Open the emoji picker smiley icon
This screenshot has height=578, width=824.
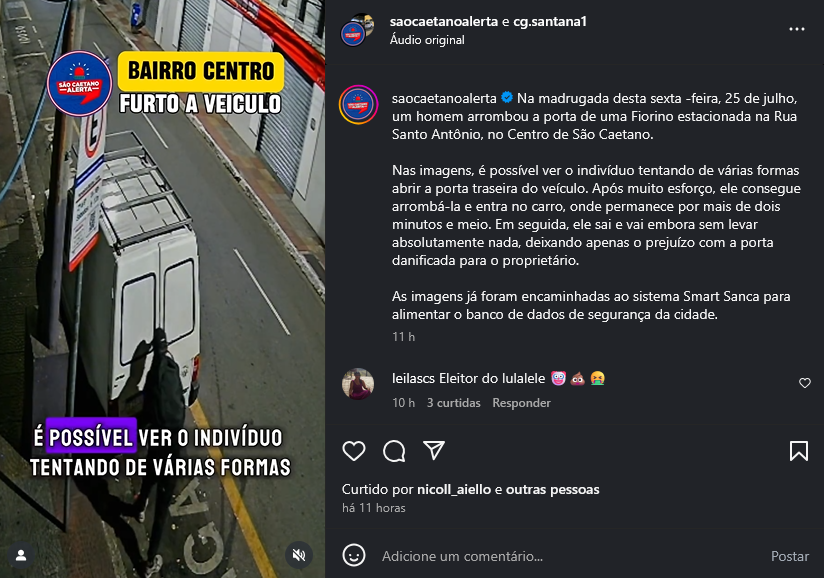(354, 555)
